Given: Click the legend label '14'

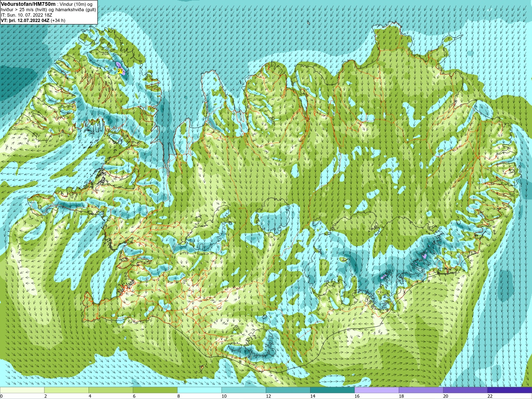Looking at the screenshot, I should pyautogui.click(x=313, y=396).
